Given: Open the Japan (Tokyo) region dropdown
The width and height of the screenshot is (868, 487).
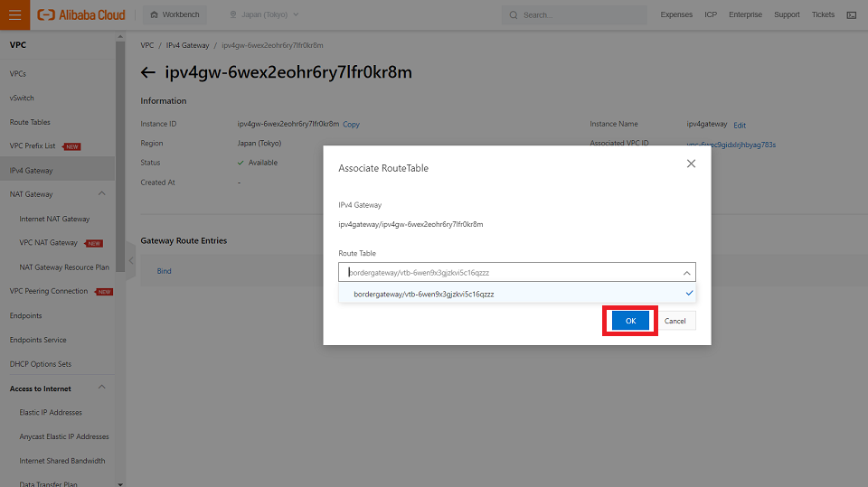Looking at the screenshot, I should [264, 15].
